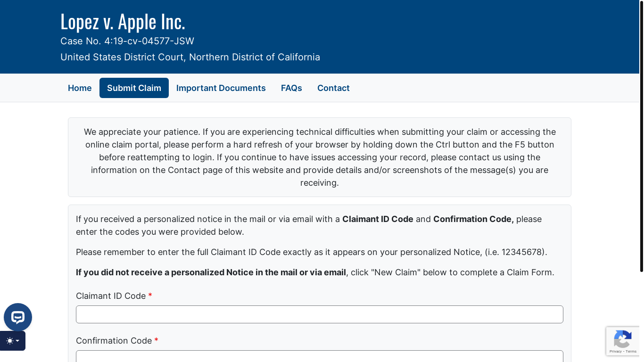
Task: Open the reCAPTCHA Terms link
Action: 631,352
